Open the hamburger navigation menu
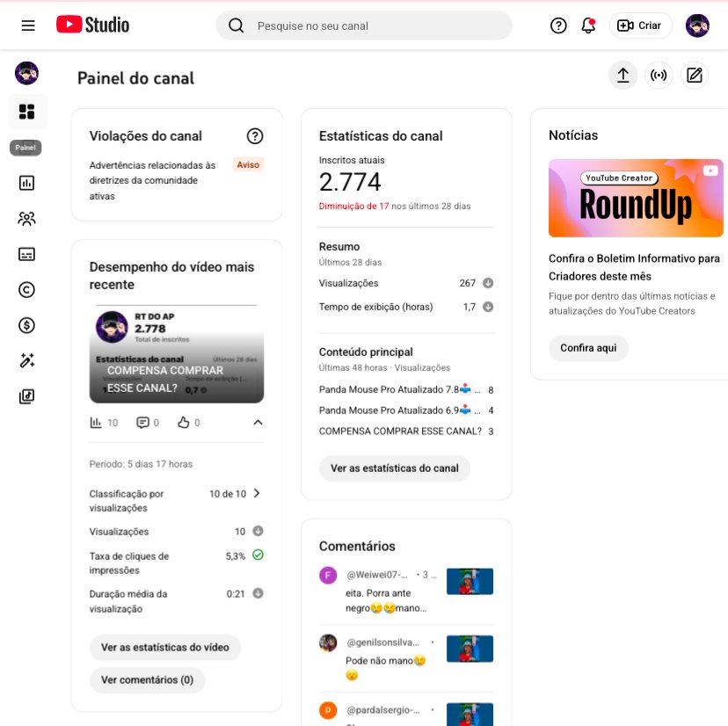 (x=29, y=25)
